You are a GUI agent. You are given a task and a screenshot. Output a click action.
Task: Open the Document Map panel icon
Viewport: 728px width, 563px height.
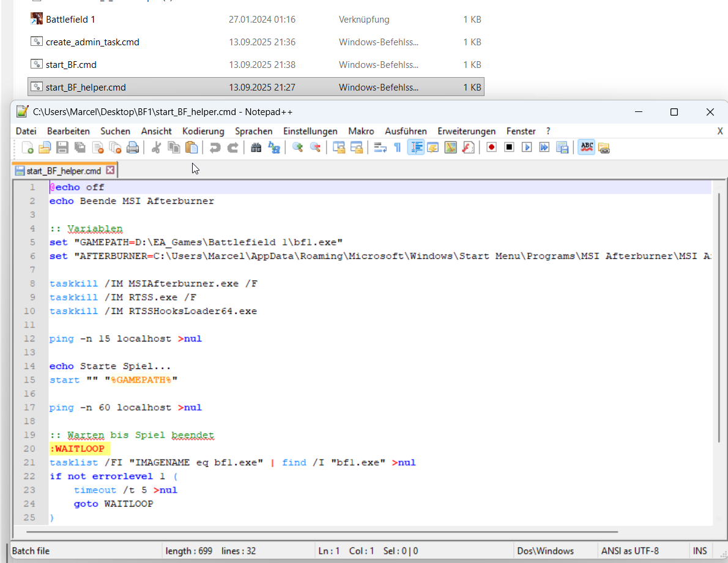451,147
